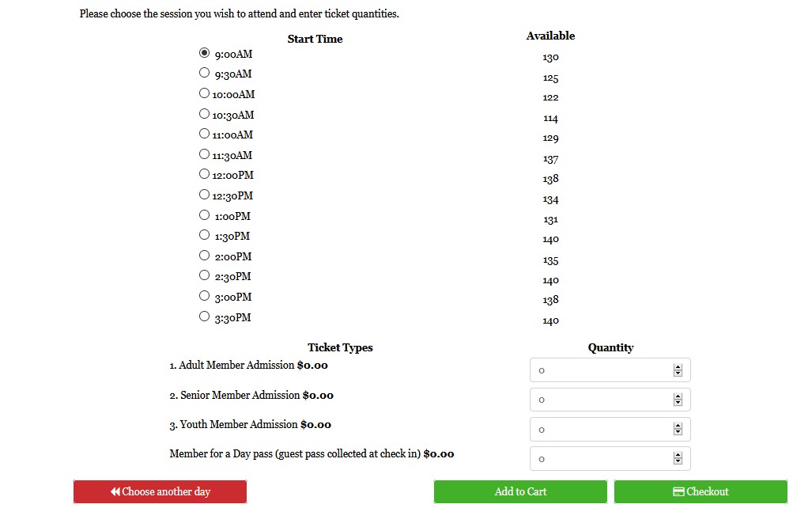This screenshot has width=812, height=508.
Task: Select the 10:30AM session radio button
Action: pyautogui.click(x=205, y=114)
